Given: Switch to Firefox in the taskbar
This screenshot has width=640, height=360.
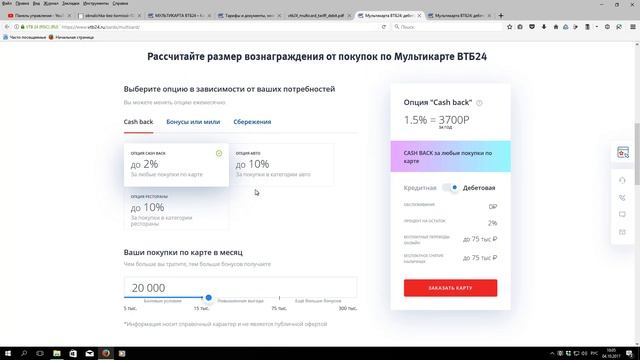Looking at the screenshot, I should [x=106, y=353].
